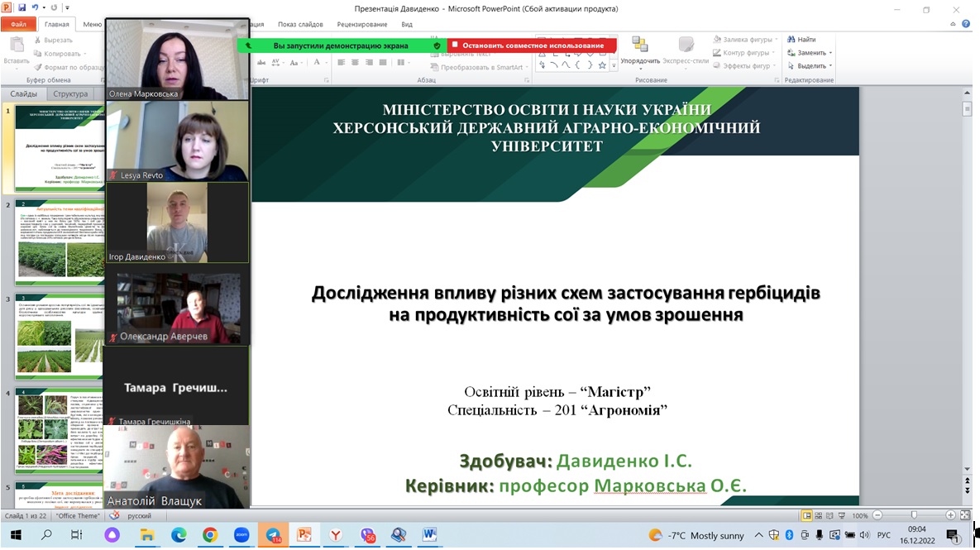Click Остановить совместное использование to stop sharing
The height and width of the screenshot is (550, 980).
coord(532,45)
